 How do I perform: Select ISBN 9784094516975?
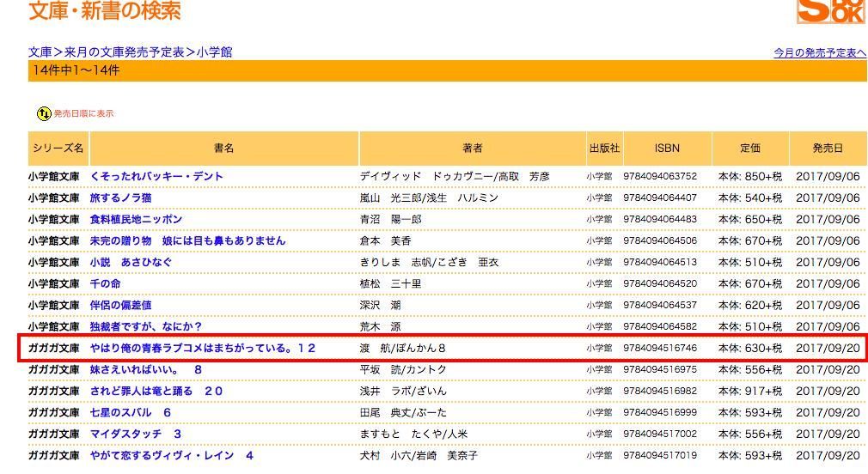click(x=660, y=369)
